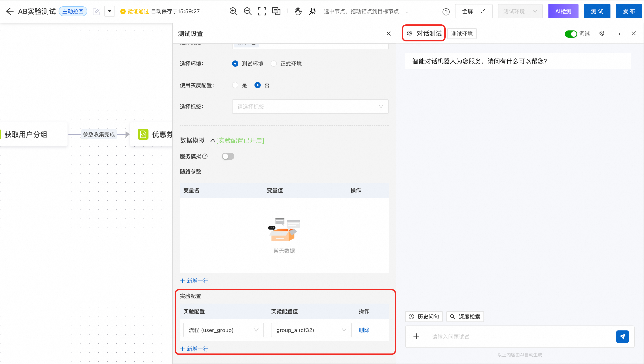The width and height of the screenshot is (644, 364).
Task: Click the 深度检索 button
Action: 465,317
